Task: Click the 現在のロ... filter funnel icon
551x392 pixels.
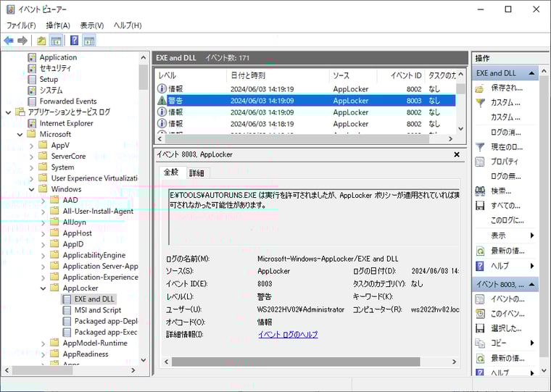Action: pos(480,147)
